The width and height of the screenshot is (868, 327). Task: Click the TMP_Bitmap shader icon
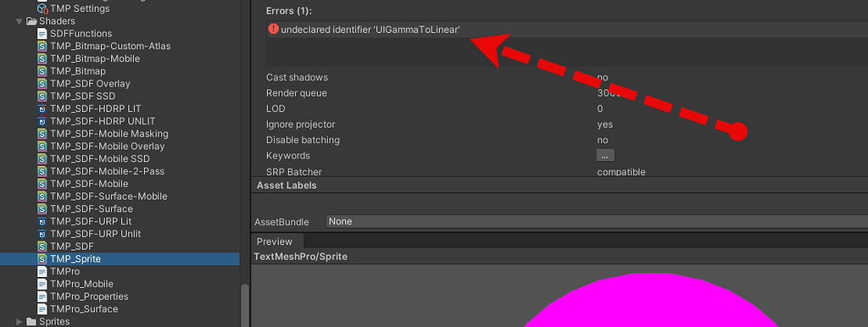point(42,71)
